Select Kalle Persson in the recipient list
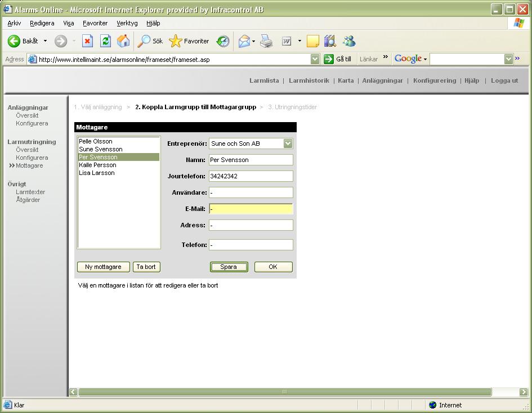 [119, 165]
